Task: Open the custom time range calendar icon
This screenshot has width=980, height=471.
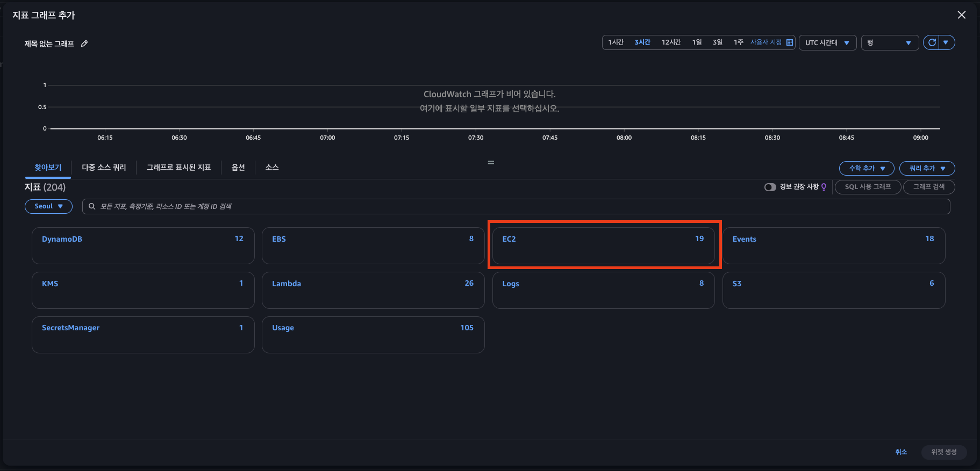Action: pyautogui.click(x=790, y=42)
